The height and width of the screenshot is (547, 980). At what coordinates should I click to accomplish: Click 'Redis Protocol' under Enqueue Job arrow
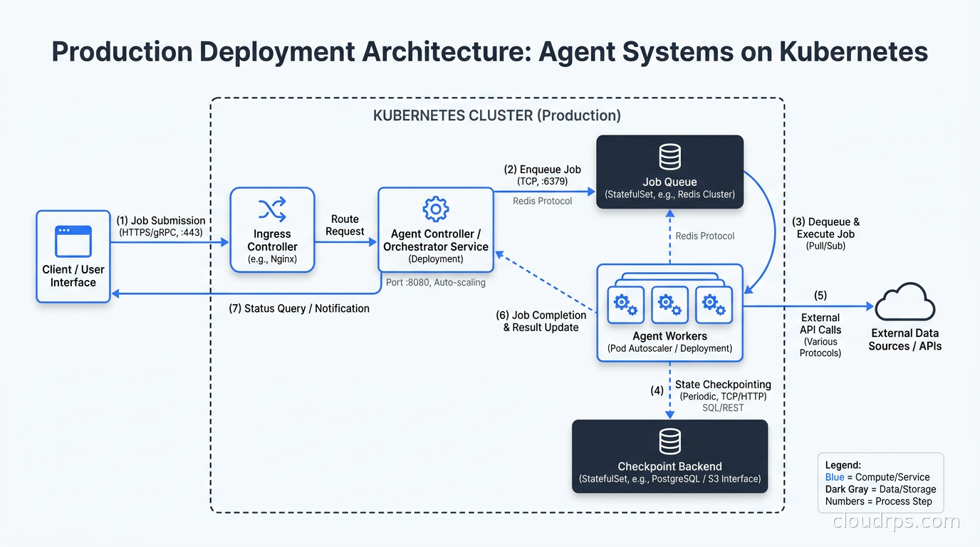pos(542,201)
